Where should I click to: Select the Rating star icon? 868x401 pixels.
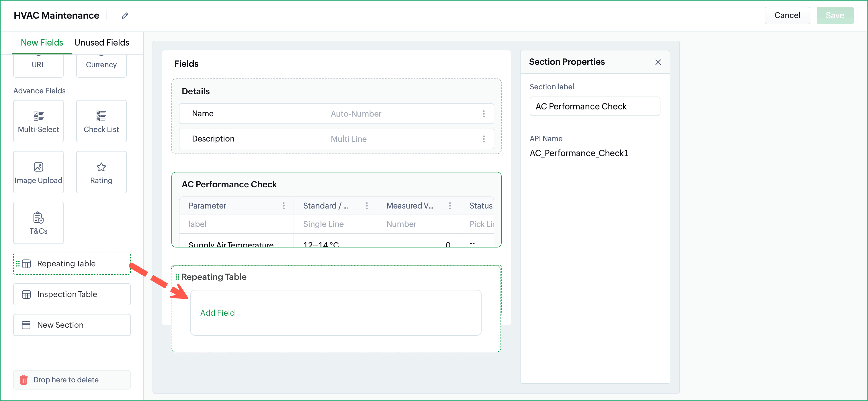[101, 167]
